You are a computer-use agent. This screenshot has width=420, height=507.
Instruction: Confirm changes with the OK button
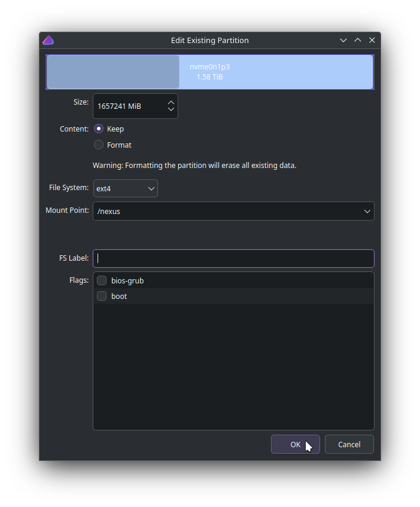click(x=296, y=444)
